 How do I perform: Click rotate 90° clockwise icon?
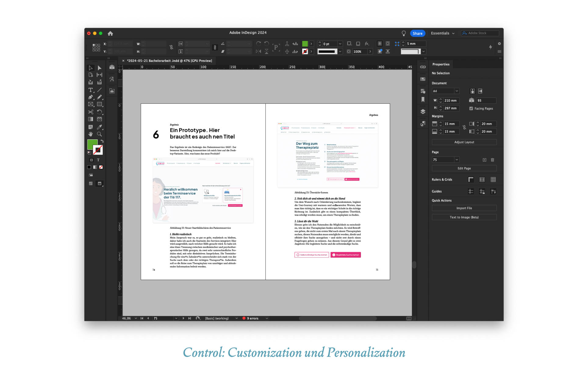tap(259, 44)
